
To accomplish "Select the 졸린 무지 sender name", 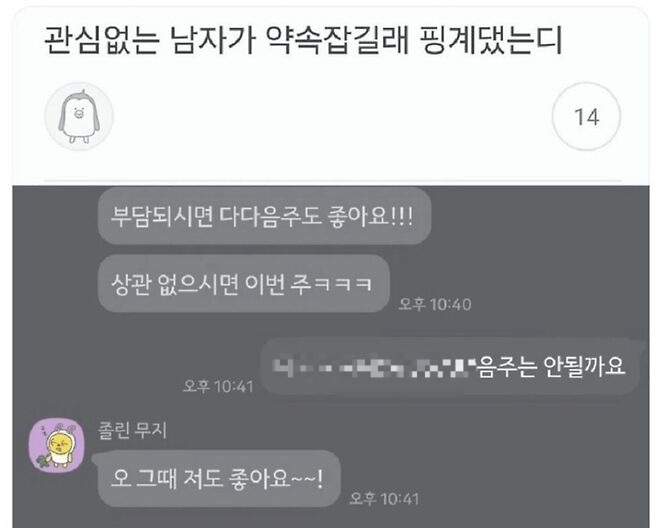I will pyautogui.click(x=132, y=430).
